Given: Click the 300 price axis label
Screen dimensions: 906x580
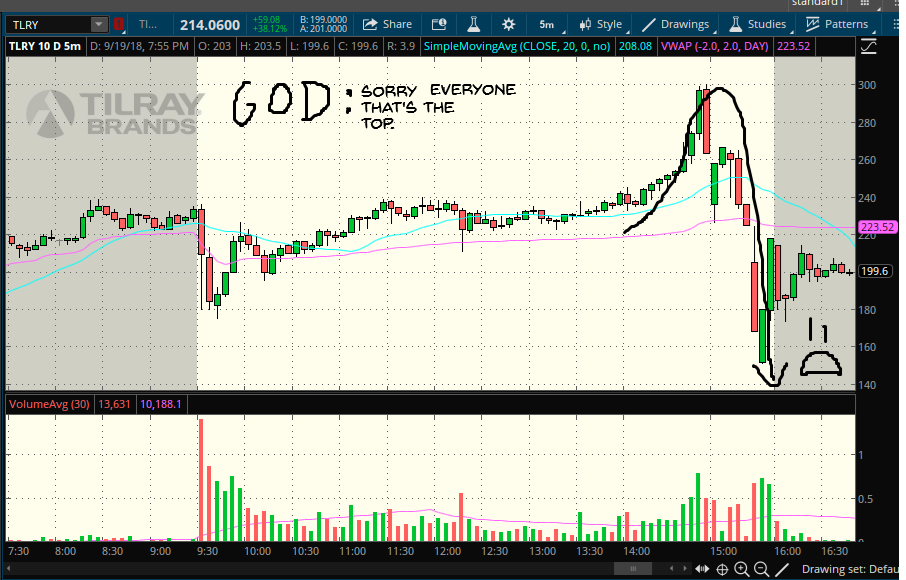Looking at the screenshot, I should [x=867, y=85].
